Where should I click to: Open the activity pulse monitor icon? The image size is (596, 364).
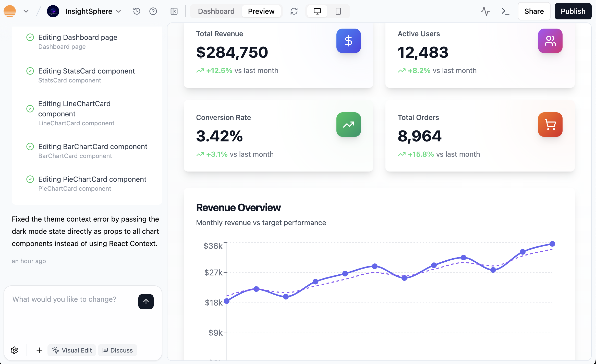pos(485,11)
